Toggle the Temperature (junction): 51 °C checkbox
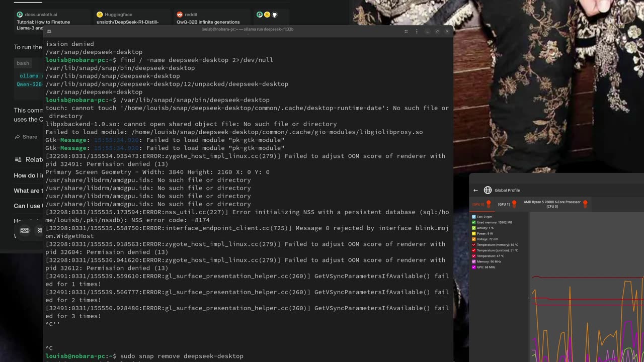The height and width of the screenshot is (362, 644). pyautogui.click(x=474, y=250)
